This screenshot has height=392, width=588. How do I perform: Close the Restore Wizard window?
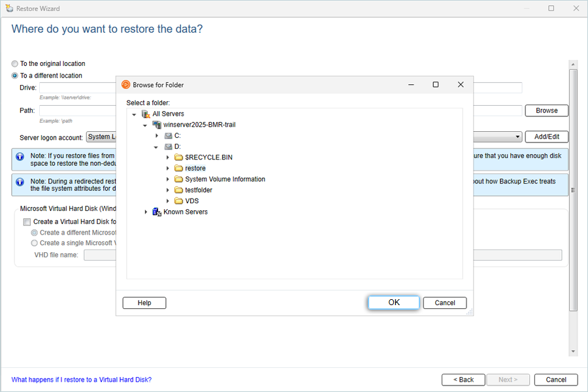tap(576, 8)
